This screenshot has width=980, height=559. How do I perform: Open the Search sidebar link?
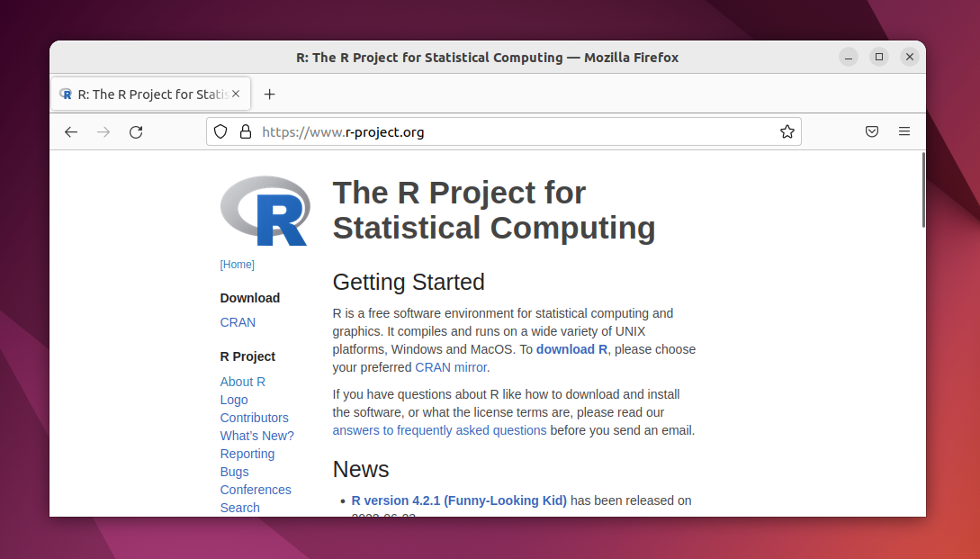[240, 508]
